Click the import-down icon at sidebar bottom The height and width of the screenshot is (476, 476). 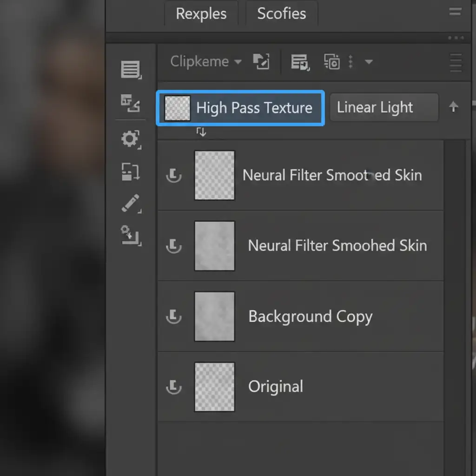(131, 235)
